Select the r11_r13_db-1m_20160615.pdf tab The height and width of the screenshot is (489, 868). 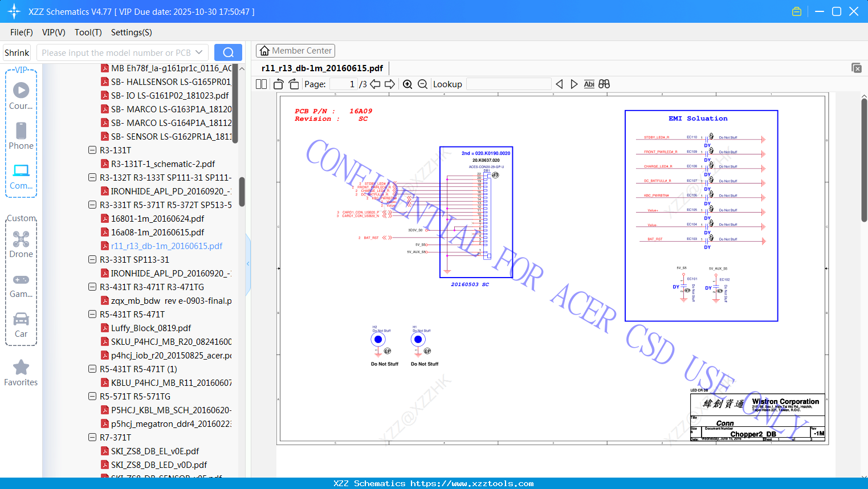[x=322, y=68]
